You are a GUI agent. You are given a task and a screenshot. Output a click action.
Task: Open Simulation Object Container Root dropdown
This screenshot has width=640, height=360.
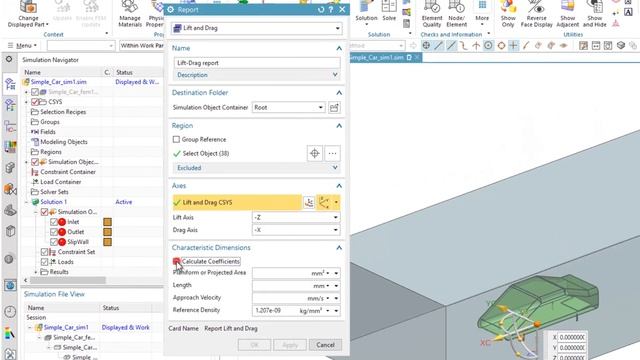tap(289, 107)
